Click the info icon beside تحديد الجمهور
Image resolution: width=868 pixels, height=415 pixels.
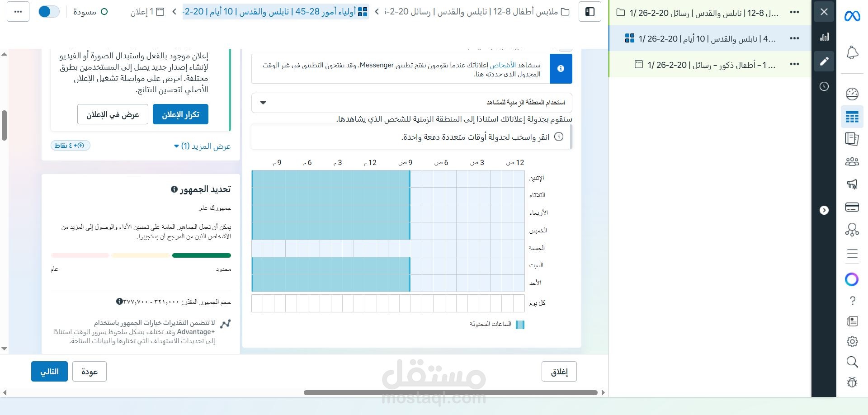(174, 189)
